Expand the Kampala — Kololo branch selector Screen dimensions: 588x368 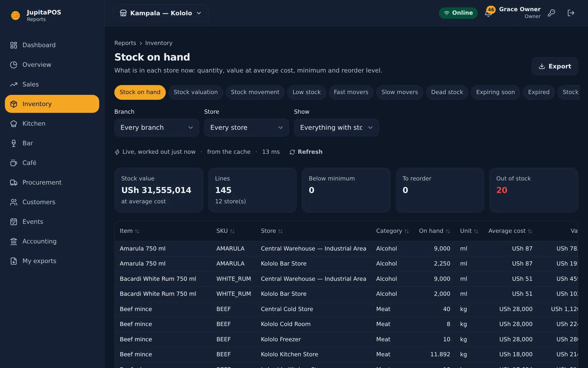[161, 13]
